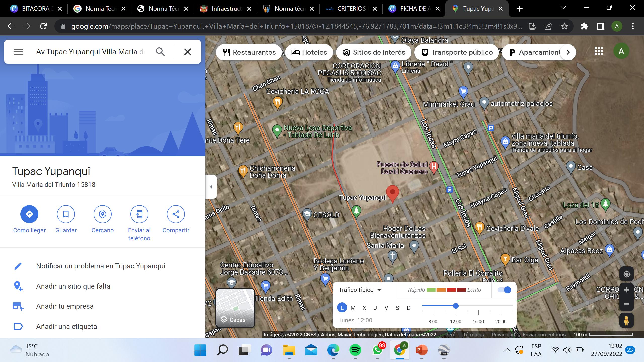
Task: Open the Google apps grid icon
Action: click(598, 51)
